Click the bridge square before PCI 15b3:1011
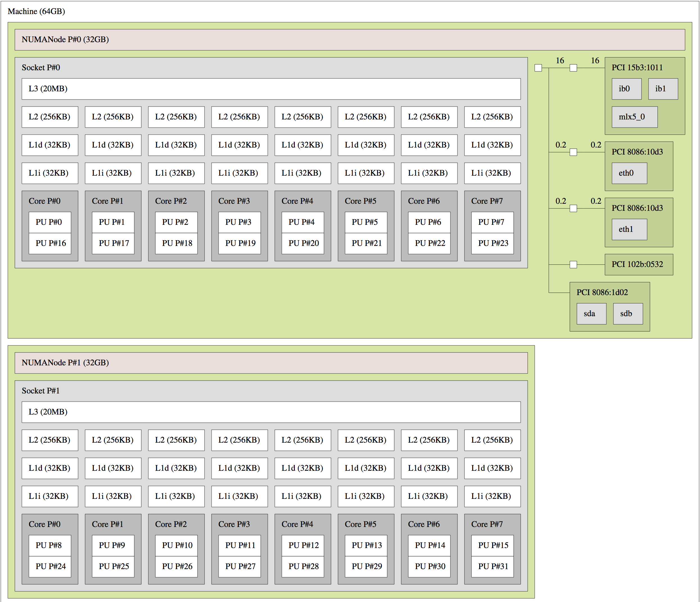Viewport: 700px width, 602px height. point(573,68)
